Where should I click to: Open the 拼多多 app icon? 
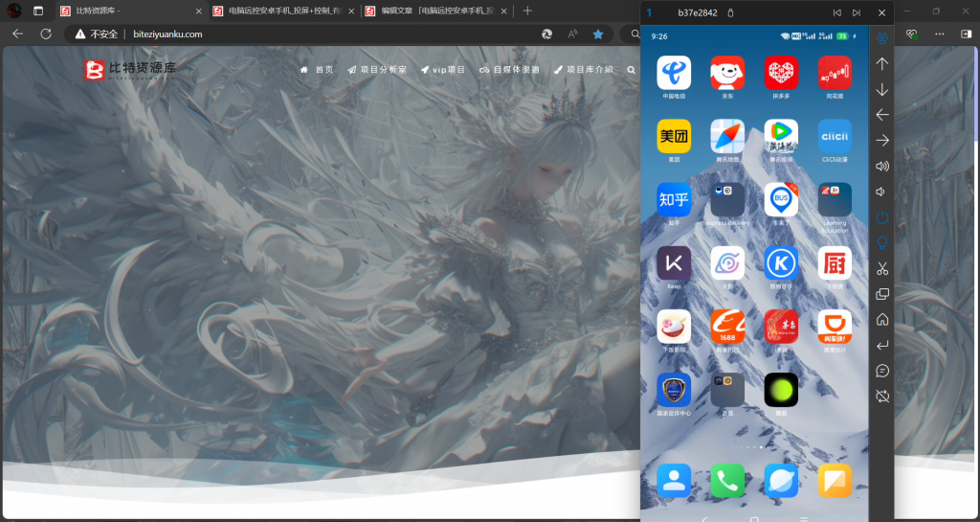coord(781,73)
